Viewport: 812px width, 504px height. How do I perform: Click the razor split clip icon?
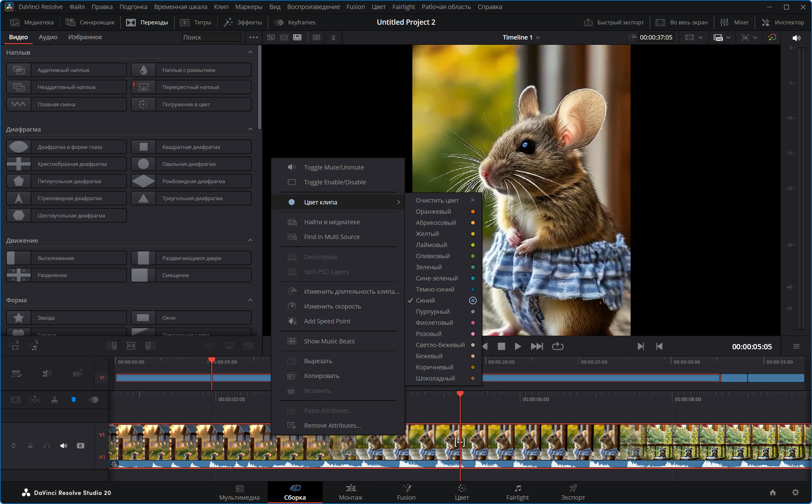pos(54,400)
